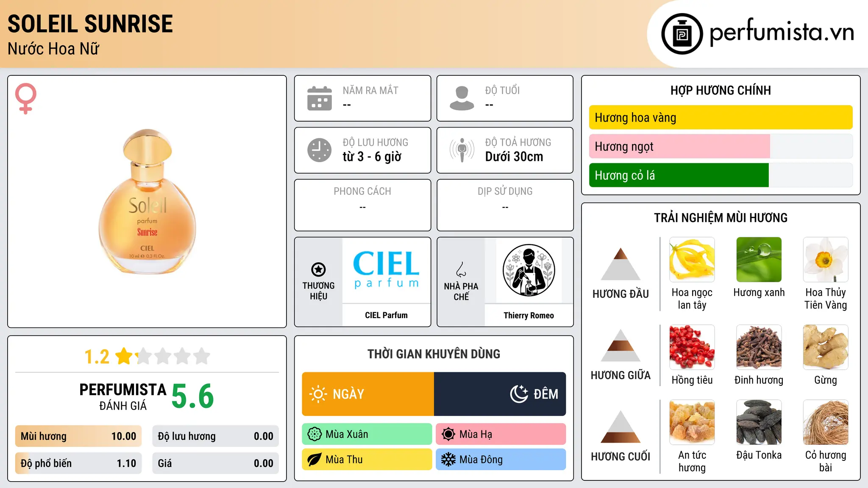This screenshot has width=868, height=488.
Task: Open the Soleil Sunrise bottle image
Action: tap(147, 202)
